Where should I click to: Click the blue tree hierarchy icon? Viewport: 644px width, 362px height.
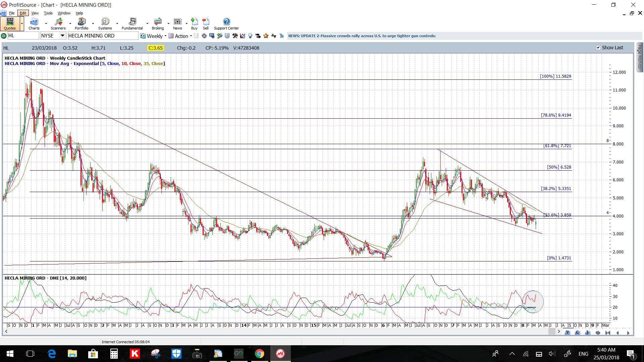[x=281, y=36]
